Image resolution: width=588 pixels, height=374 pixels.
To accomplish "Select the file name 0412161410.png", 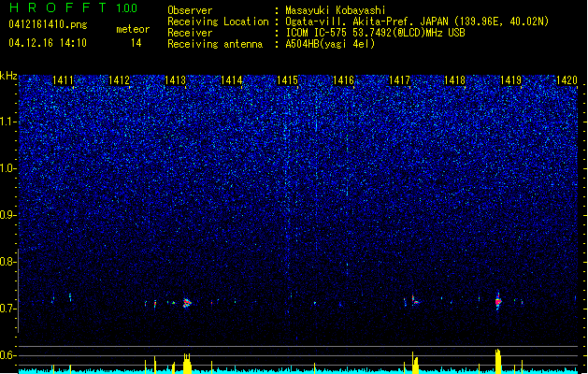I will pyautogui.click(x=48, y=25).
